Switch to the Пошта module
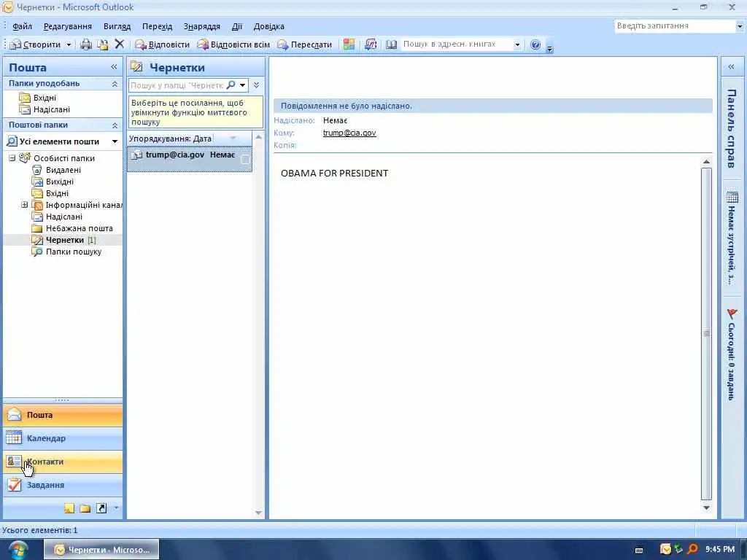This screenshot has width=747, height=560. [63, 415]
